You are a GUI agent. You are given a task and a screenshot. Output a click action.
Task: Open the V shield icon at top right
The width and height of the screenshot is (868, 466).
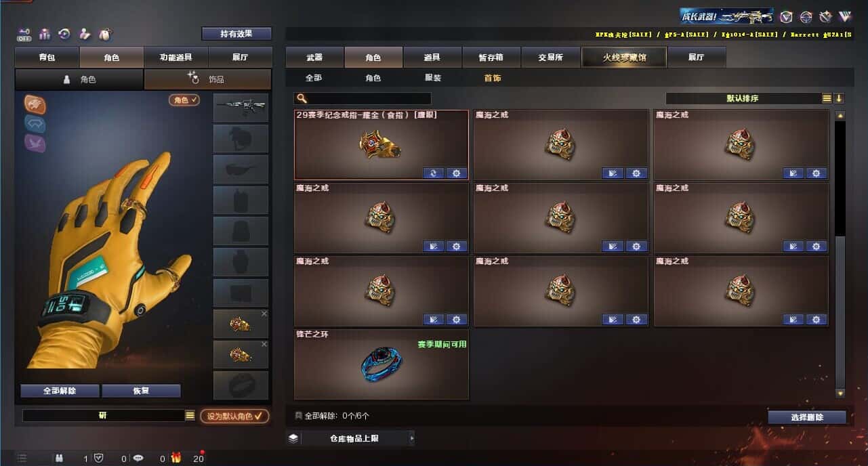click(786, 16)
